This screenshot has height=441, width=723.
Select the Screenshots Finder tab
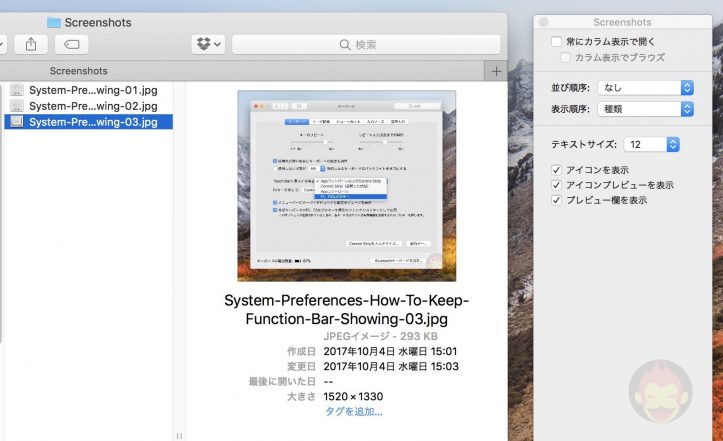click(x=78, y=71)
